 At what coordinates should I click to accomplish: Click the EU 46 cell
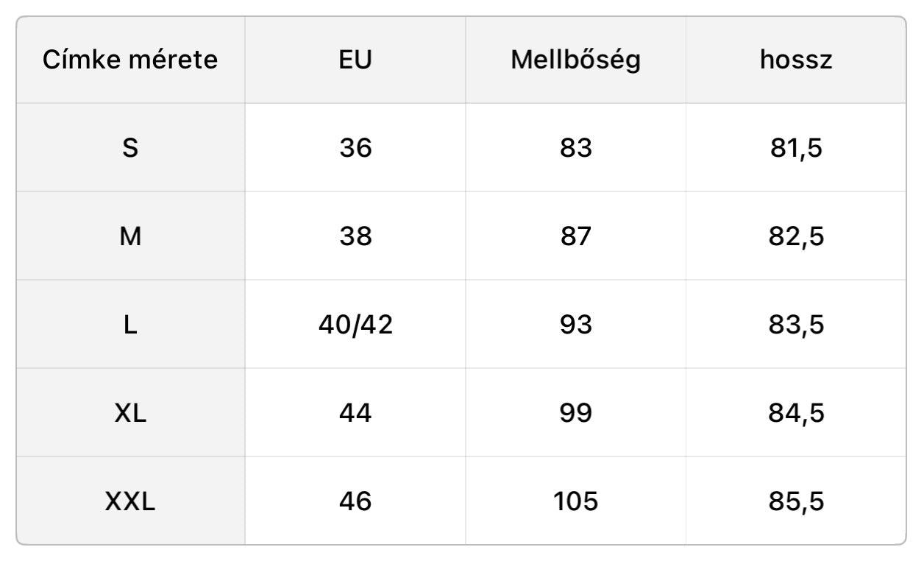[x=355, y=501]
